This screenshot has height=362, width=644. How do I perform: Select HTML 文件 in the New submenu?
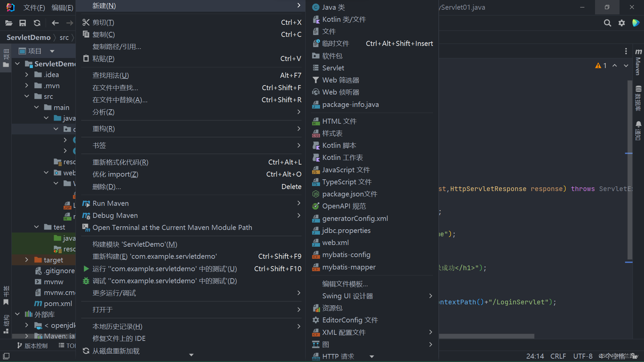pyautogui.click(x=372, y=121)
